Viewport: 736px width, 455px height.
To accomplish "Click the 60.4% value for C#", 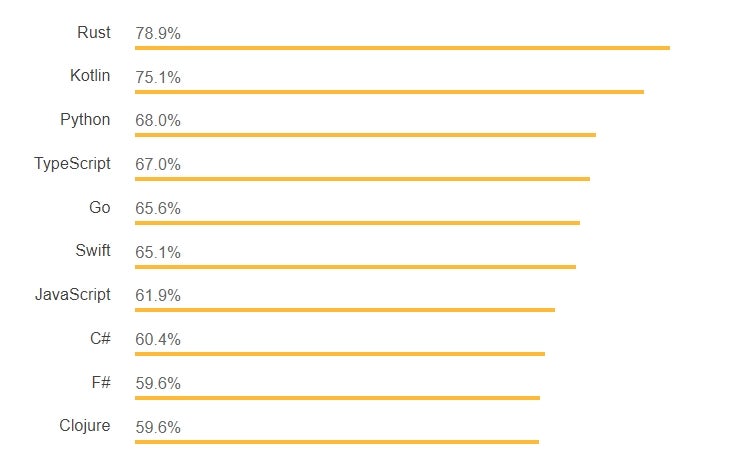I will click(158, 339).
